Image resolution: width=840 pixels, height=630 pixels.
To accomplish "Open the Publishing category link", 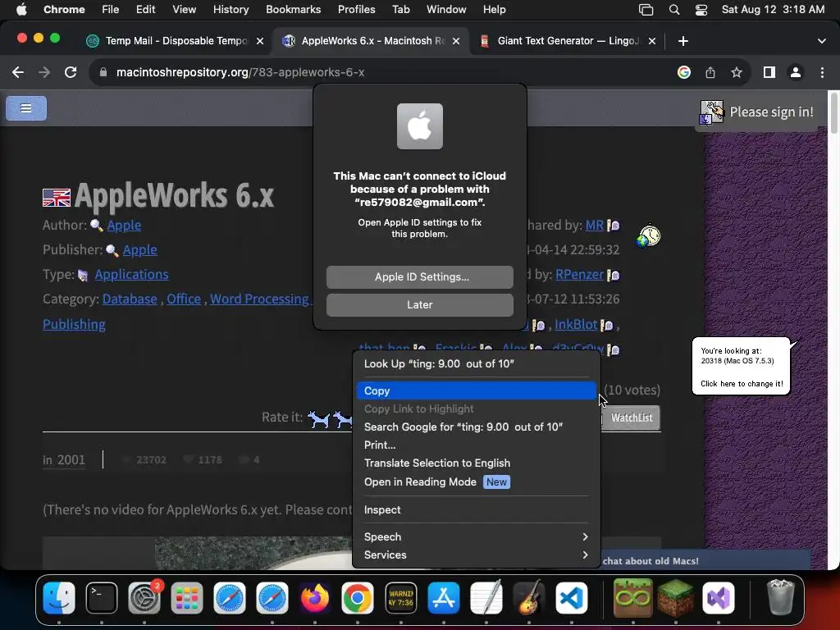I will point(74,325).
